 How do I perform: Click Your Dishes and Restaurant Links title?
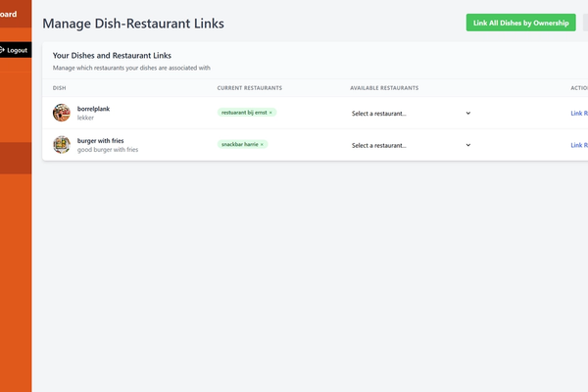tap(112, 56)
